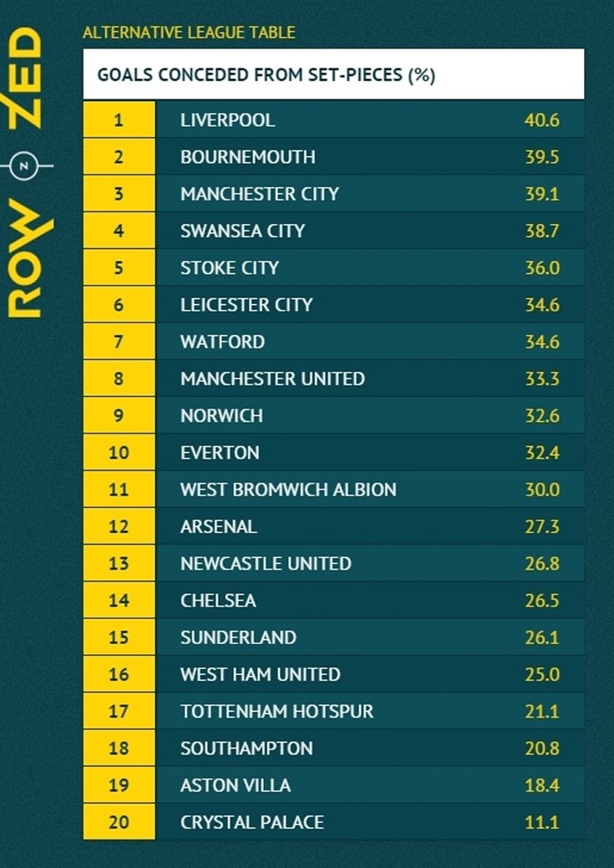The image size is (614, 868).
Task: Click the Alternative League Table heading
Action: (189, 33)
